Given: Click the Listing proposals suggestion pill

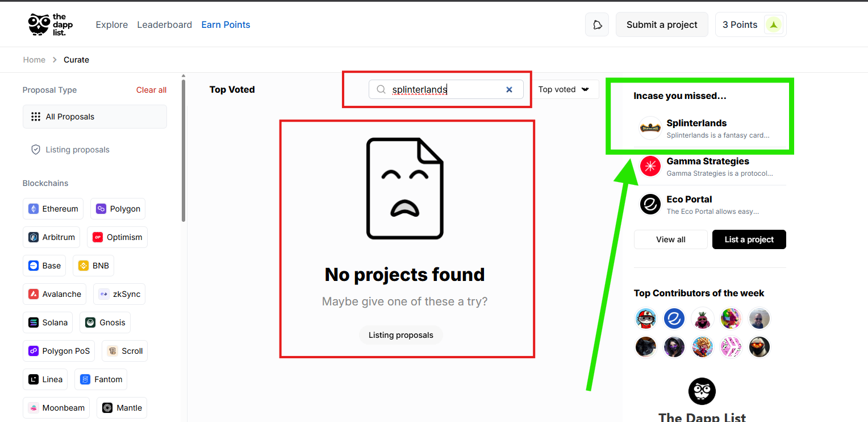Looking at the screenshot, I should (401, 335).
